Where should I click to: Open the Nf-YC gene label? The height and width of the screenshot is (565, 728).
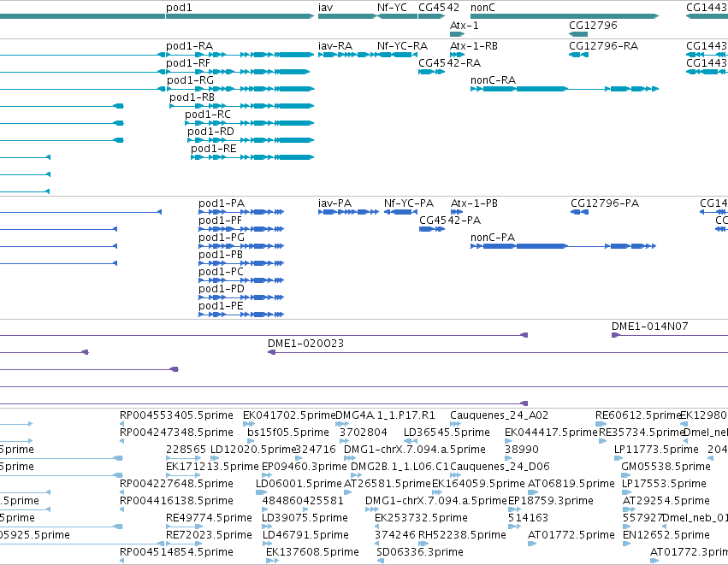392,8
